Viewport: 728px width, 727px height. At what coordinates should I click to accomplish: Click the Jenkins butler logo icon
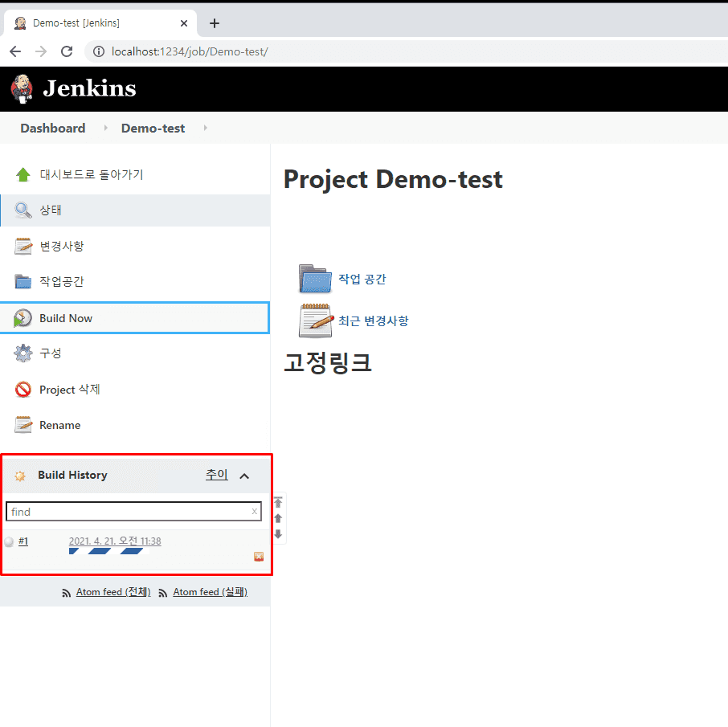22,88
